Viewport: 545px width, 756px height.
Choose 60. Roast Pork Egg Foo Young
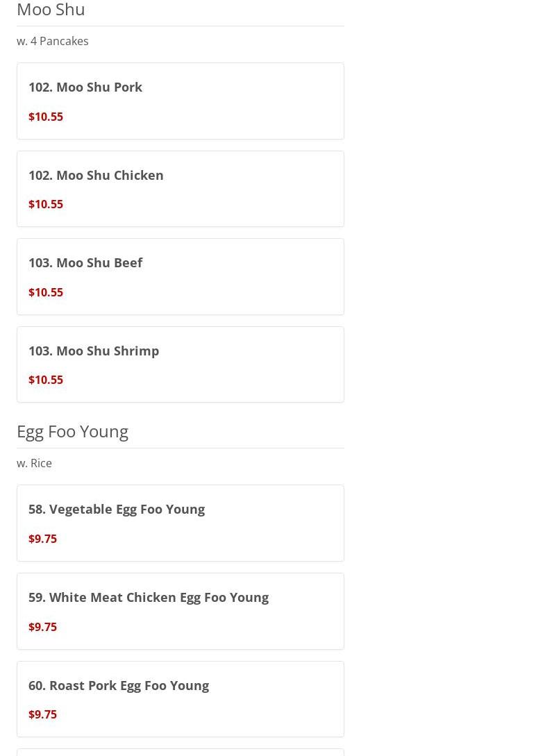point(119,685)
